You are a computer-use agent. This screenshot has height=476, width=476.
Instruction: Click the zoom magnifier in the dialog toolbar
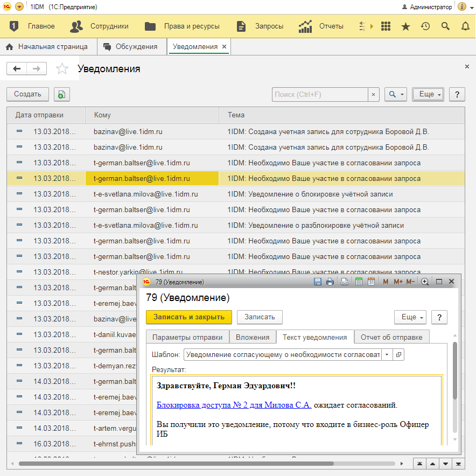(425, 282)
